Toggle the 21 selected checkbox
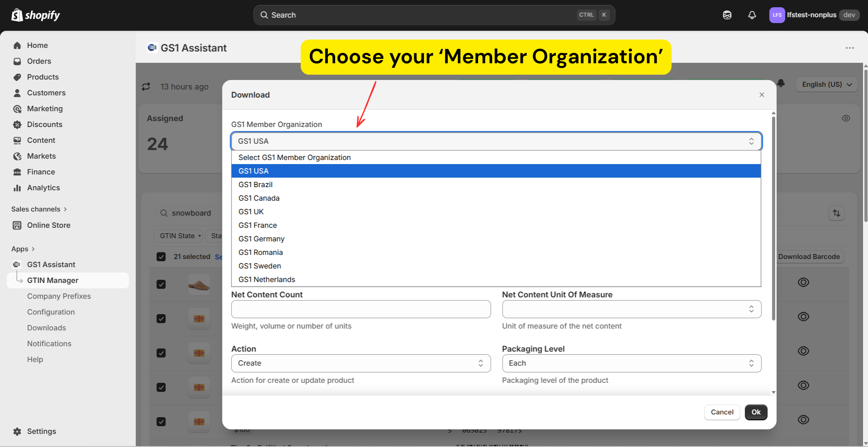The width and height of the screenshot is (868, 447). tap(161, 257)
